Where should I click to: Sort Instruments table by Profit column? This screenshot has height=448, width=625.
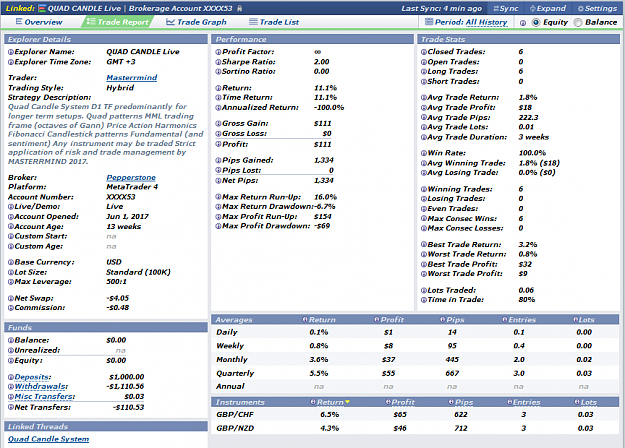(x=403, y=402)
